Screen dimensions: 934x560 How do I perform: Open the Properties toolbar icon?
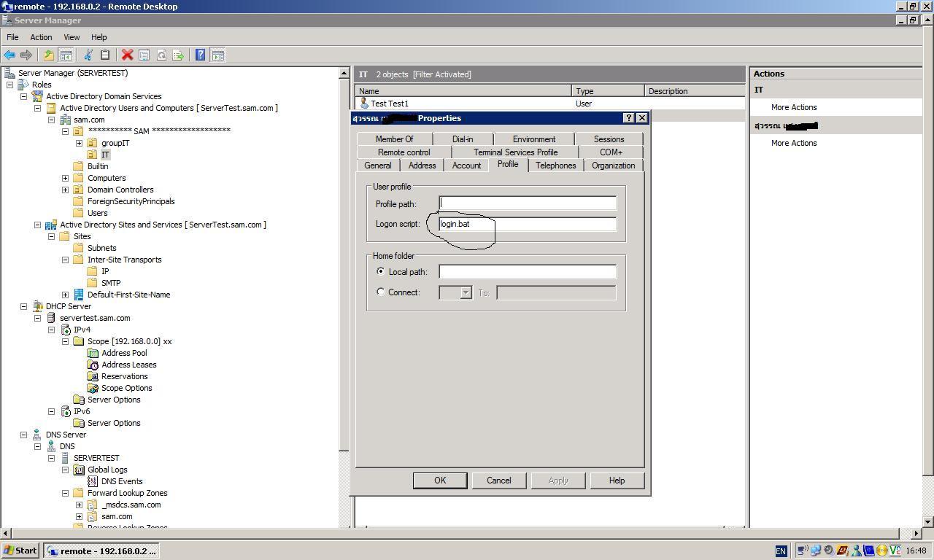[x=143, y=55]
